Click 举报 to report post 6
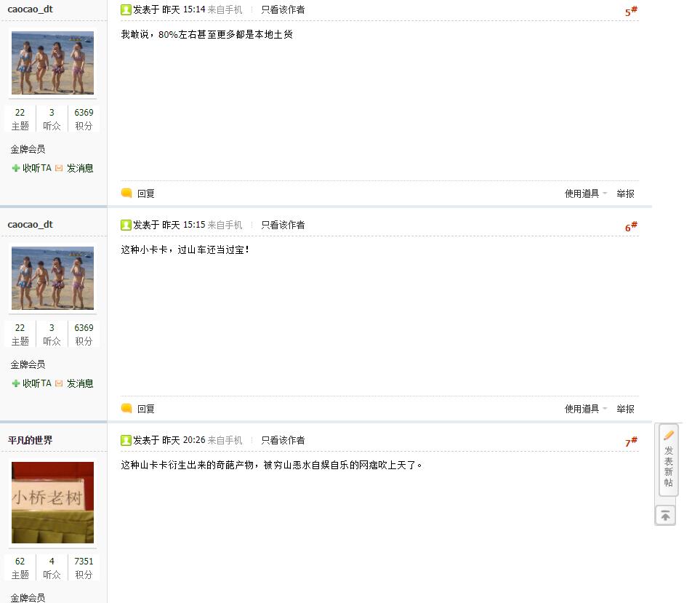The height and width of the screenshot is (603, 700). tap(625, 409)
